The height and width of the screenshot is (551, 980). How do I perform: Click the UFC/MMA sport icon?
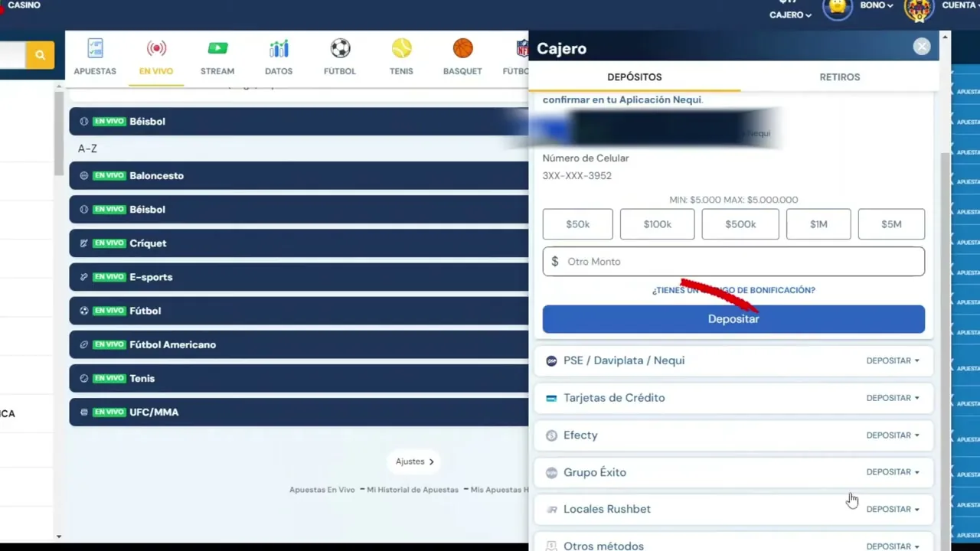click(84, 412)
